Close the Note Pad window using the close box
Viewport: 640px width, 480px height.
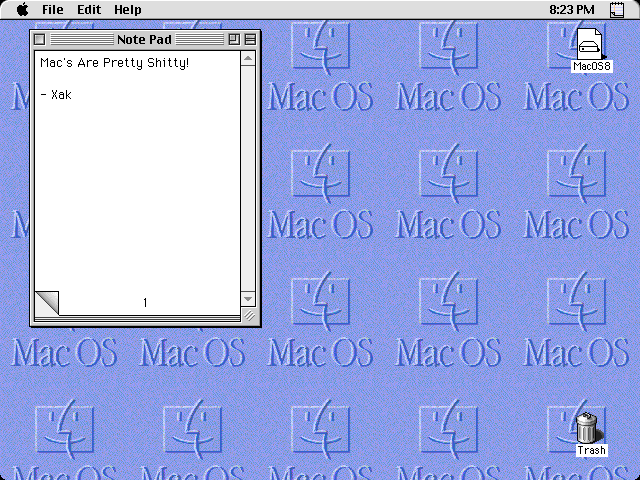point(40,40)
